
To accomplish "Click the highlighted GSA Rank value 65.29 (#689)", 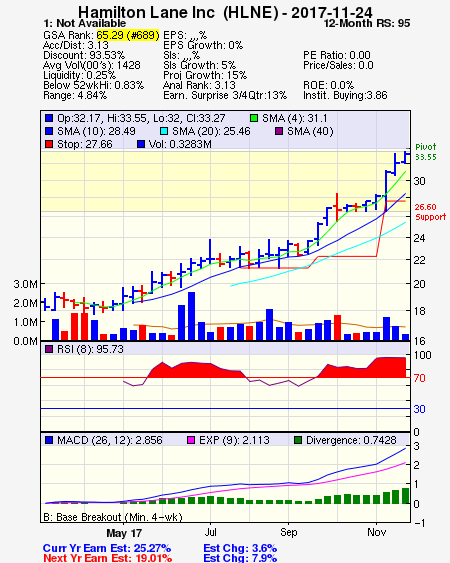I will click(128, 35).
